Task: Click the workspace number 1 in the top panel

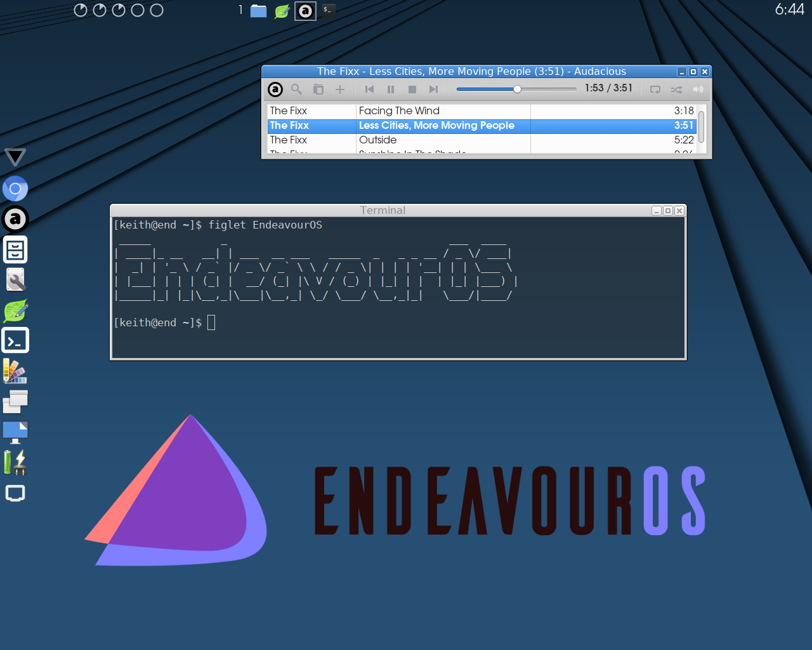Action: pyautogui.click(x=240, y=10)
